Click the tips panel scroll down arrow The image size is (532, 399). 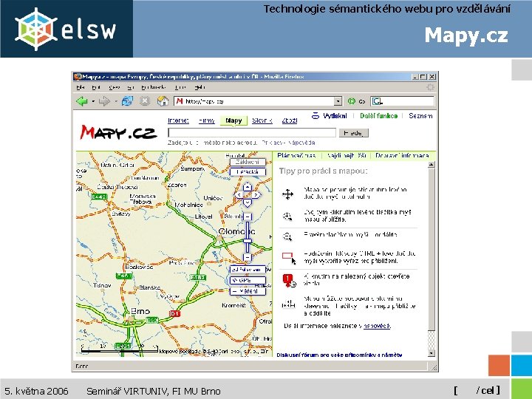(432, 353)
